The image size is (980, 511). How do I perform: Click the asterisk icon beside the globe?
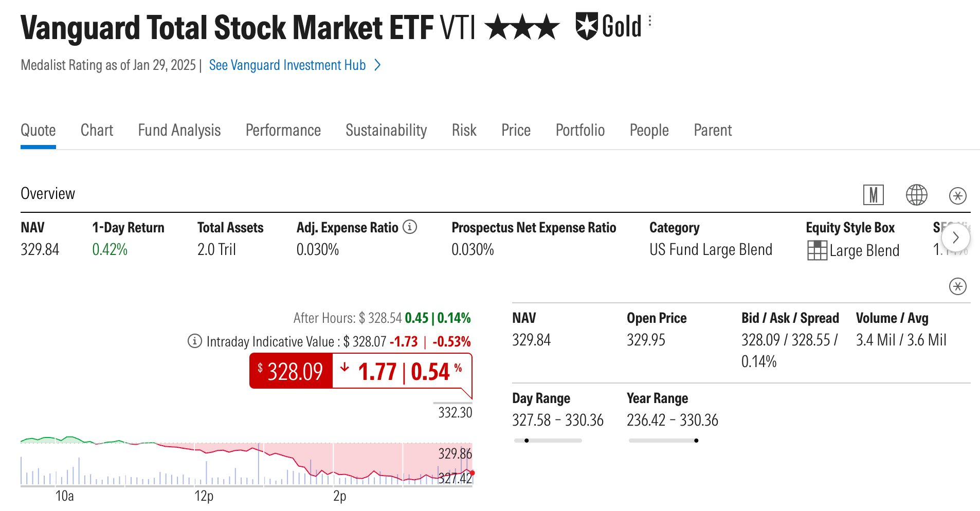(957, 195)
